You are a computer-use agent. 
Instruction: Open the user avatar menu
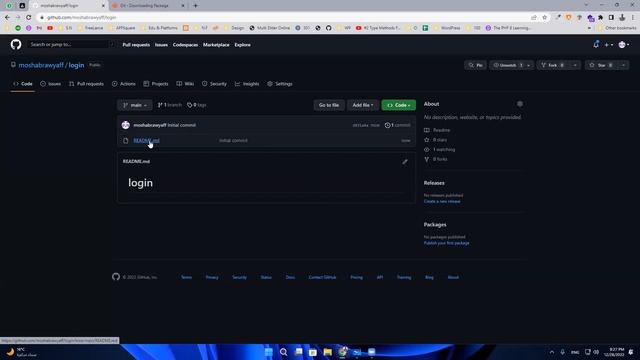pos(624,45)
